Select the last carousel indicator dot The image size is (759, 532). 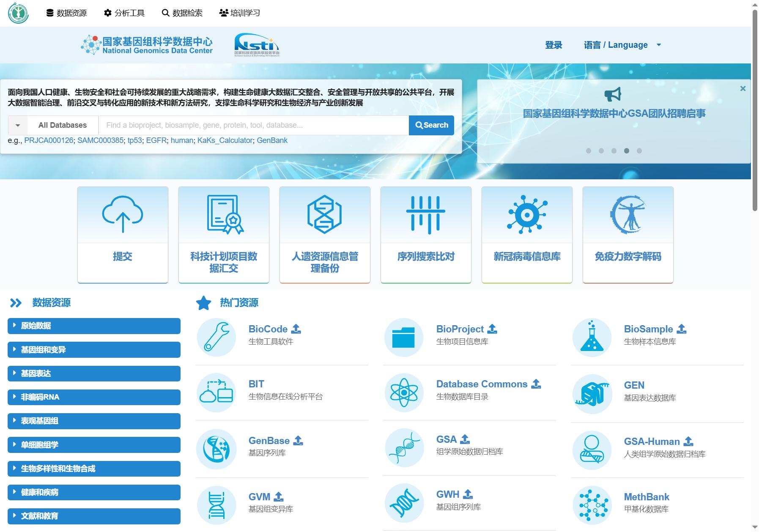point(639,151)
